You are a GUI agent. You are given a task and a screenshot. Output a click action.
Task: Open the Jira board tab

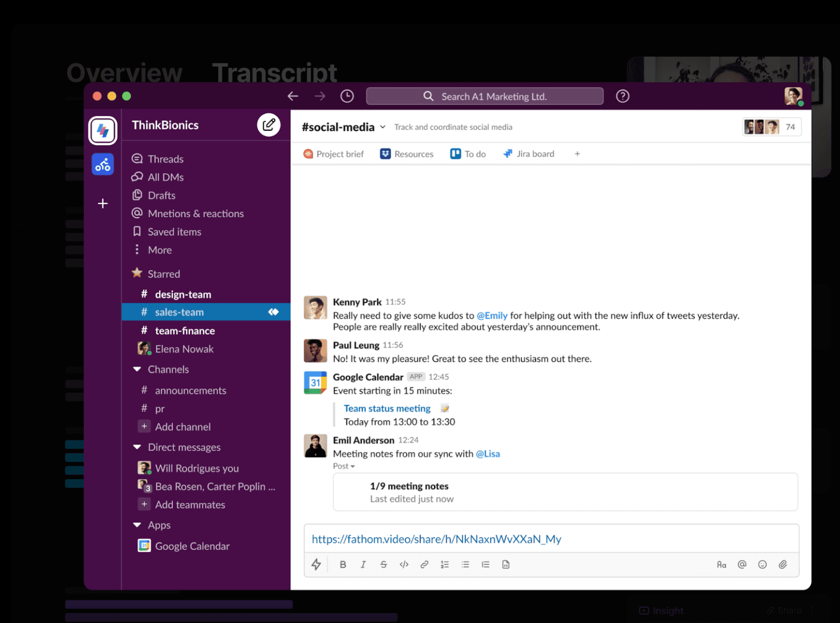[529, 154]
